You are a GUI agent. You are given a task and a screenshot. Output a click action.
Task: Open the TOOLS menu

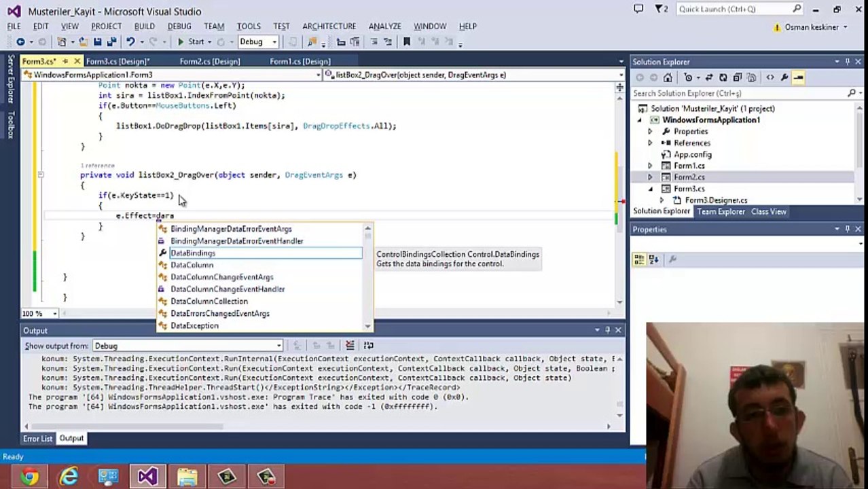[249, 26]
